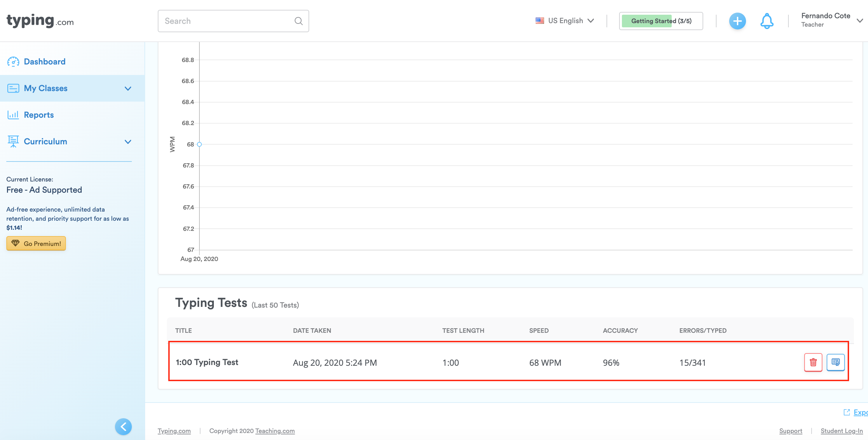This screenshot has width=868, height=440.
Task: Collapse sidebar with the round arrow button
Action: point(123,426)
